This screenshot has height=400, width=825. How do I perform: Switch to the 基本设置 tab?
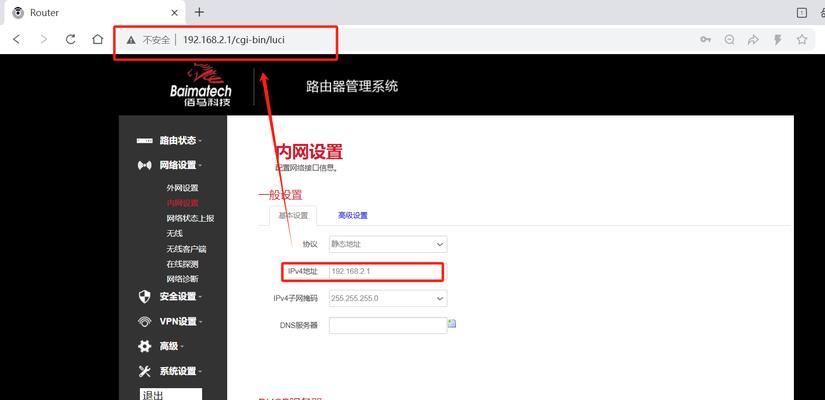pos(293,216)
